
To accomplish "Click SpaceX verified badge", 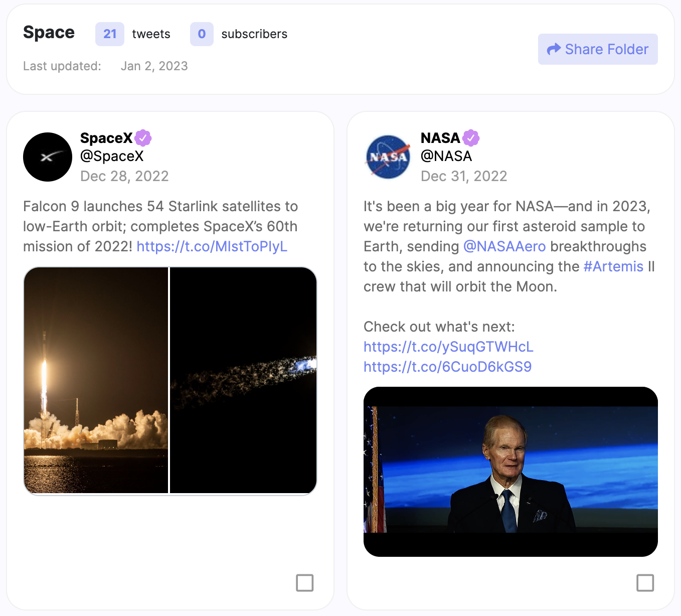I will pos(143,137).
